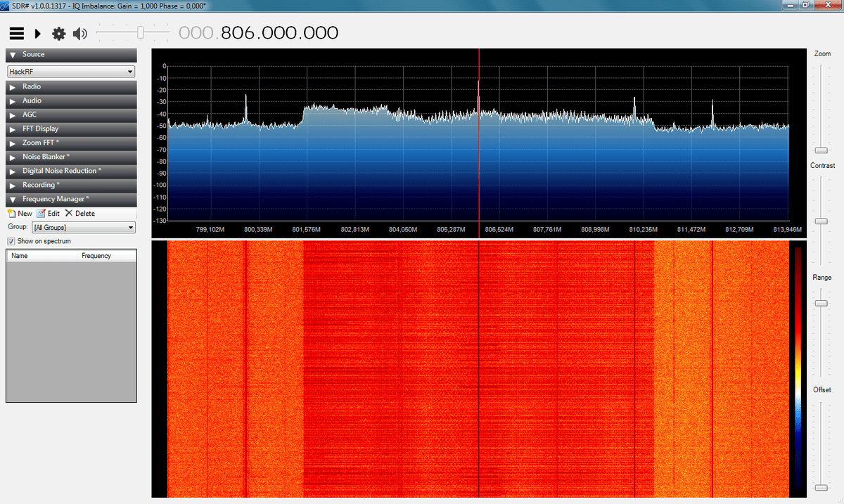The height and width of the screenshot is (504, 844).
Task: Expand the FFT Display panel
Action: tap(71, 129)
